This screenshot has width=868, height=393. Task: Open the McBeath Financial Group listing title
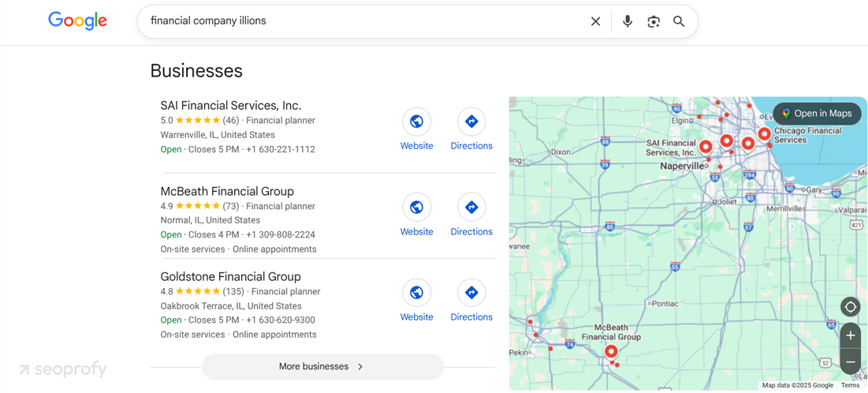[x=227, y=191]
